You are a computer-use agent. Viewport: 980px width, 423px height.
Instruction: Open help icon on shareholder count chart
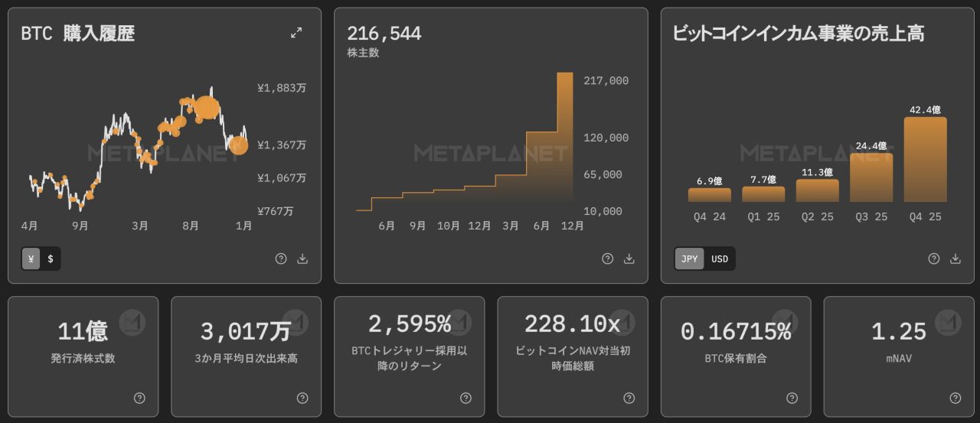(608, 259)
